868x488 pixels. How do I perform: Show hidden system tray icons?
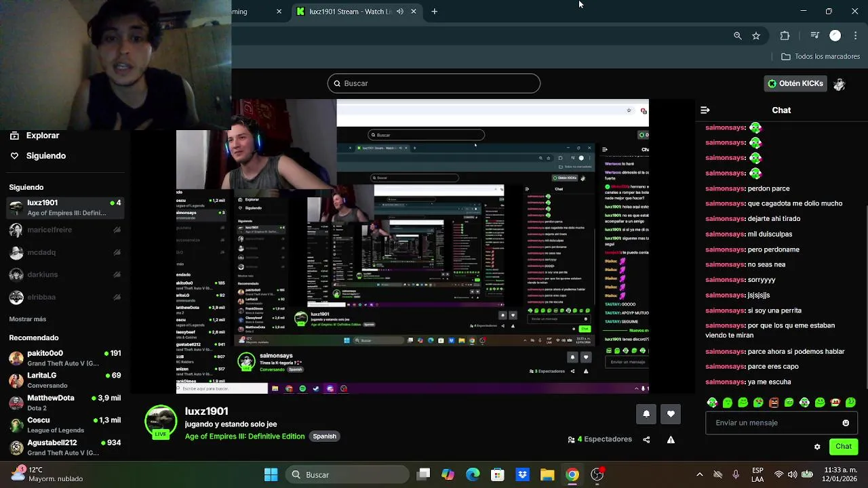700,474
